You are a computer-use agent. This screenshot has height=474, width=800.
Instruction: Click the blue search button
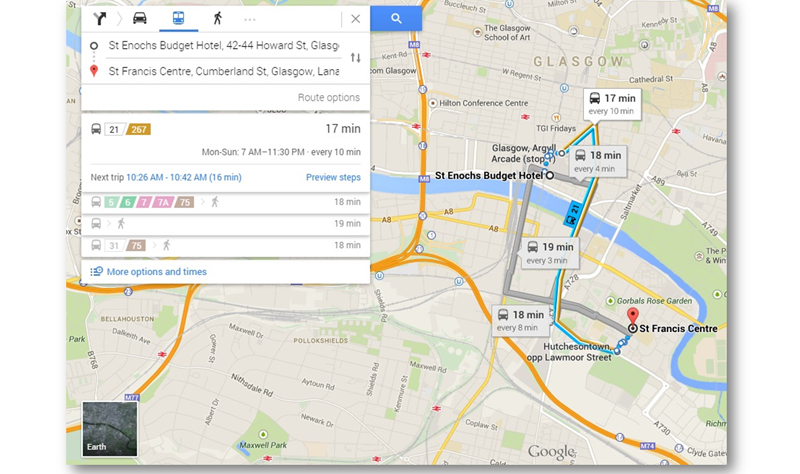tap(396, 19)
